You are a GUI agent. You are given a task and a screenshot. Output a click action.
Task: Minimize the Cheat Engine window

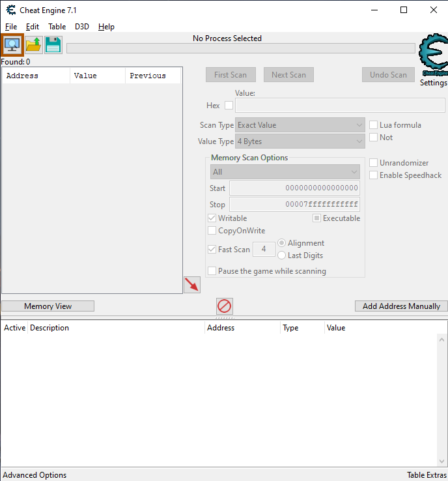(374, 10)
